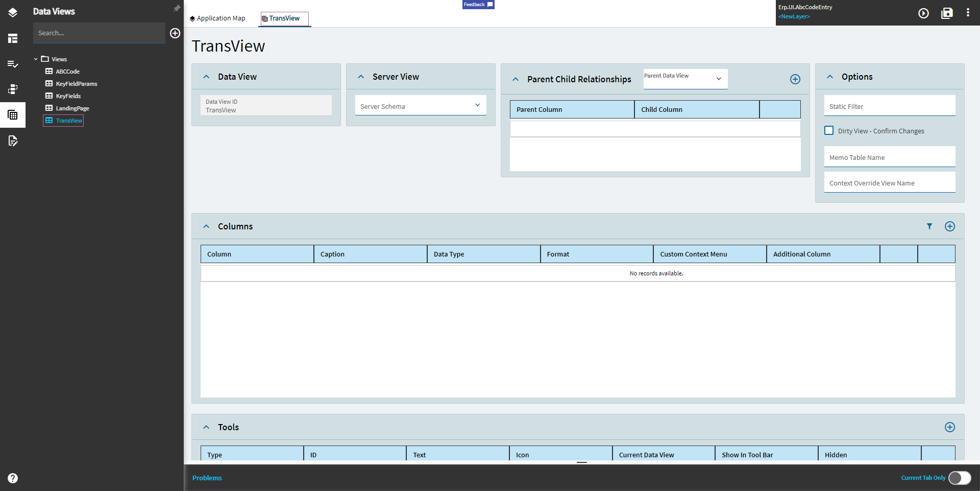This screenshot has width=980, height=491.
Task: Add a new column in Columns section
Action: pos(950,226)
